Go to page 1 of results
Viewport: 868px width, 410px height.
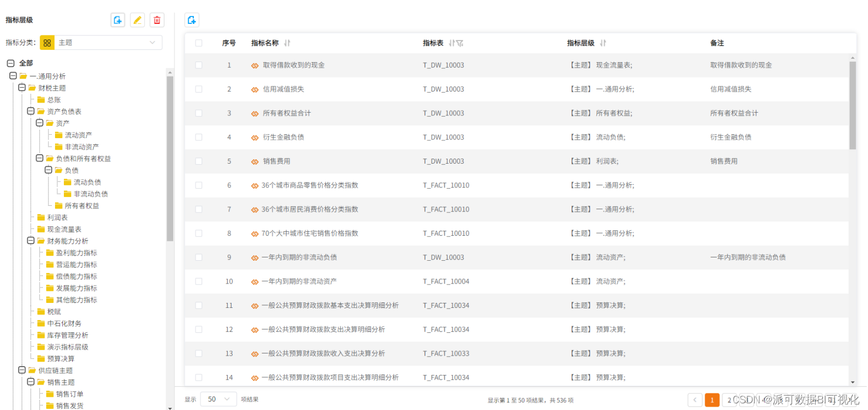[x=712, y=399]
